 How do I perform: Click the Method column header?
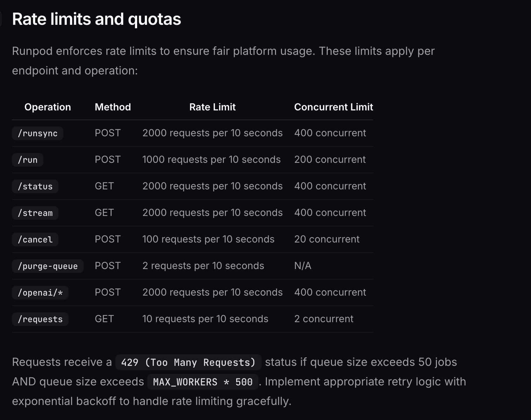point(113,107)
